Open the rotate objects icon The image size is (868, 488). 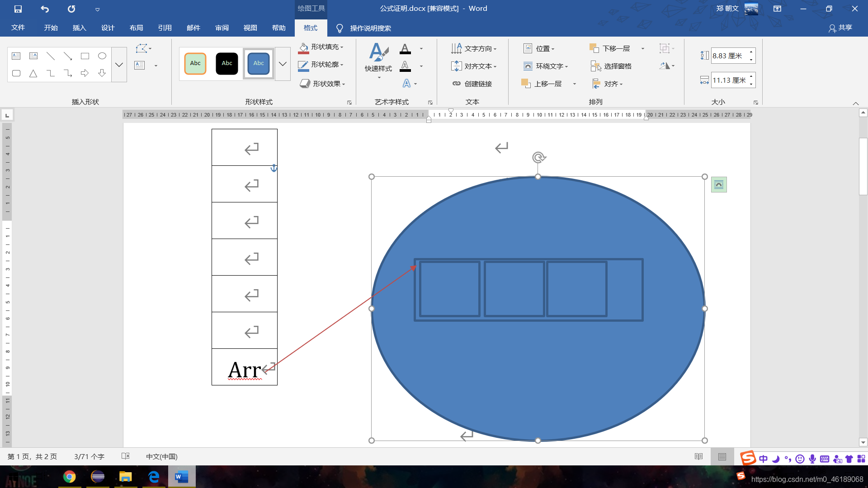pyautogui.click(x=665, y=66)
